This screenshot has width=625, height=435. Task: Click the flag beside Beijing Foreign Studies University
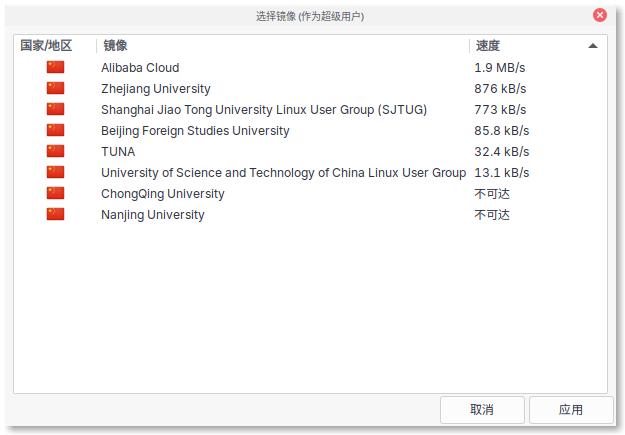pyautogui.click(x=55, y=130)
